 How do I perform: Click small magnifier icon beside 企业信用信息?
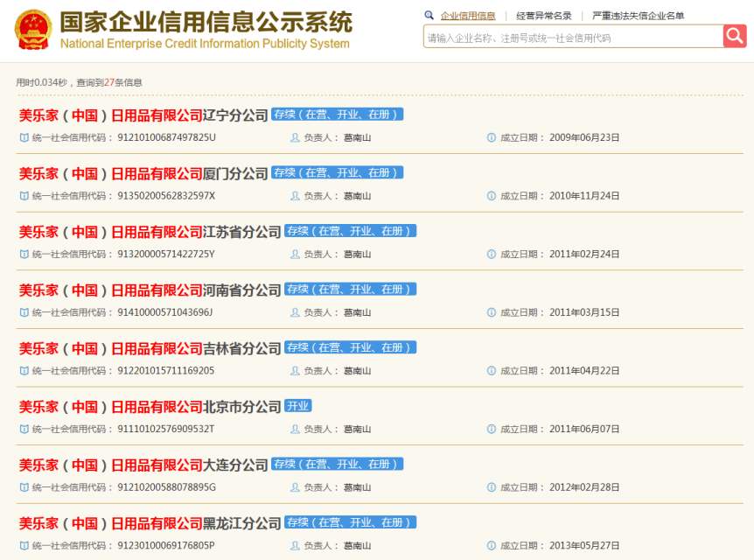point(429,16)
